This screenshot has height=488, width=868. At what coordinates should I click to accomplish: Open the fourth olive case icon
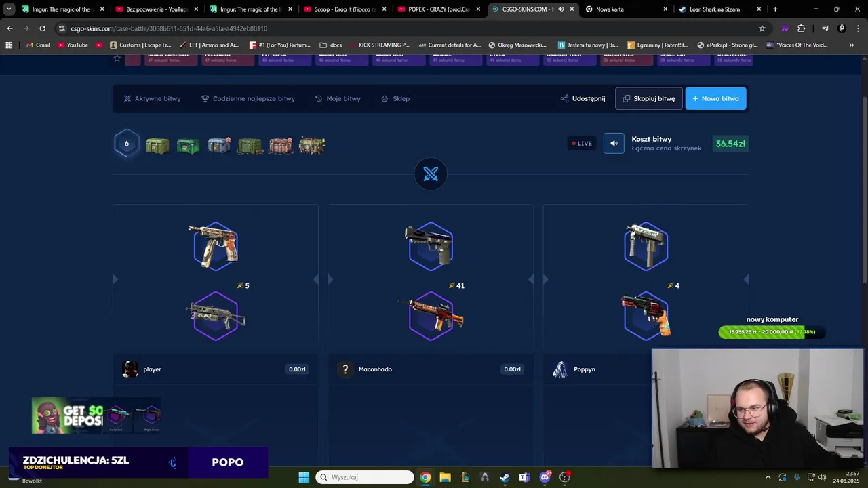250,145
